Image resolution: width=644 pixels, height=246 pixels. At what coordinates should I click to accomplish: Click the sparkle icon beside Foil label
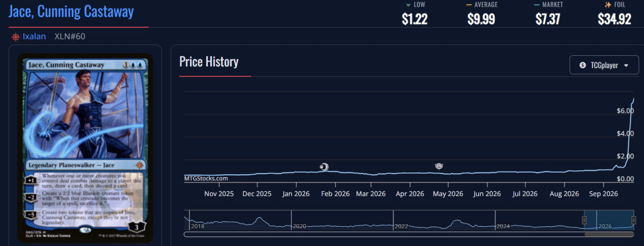point(608,5)
